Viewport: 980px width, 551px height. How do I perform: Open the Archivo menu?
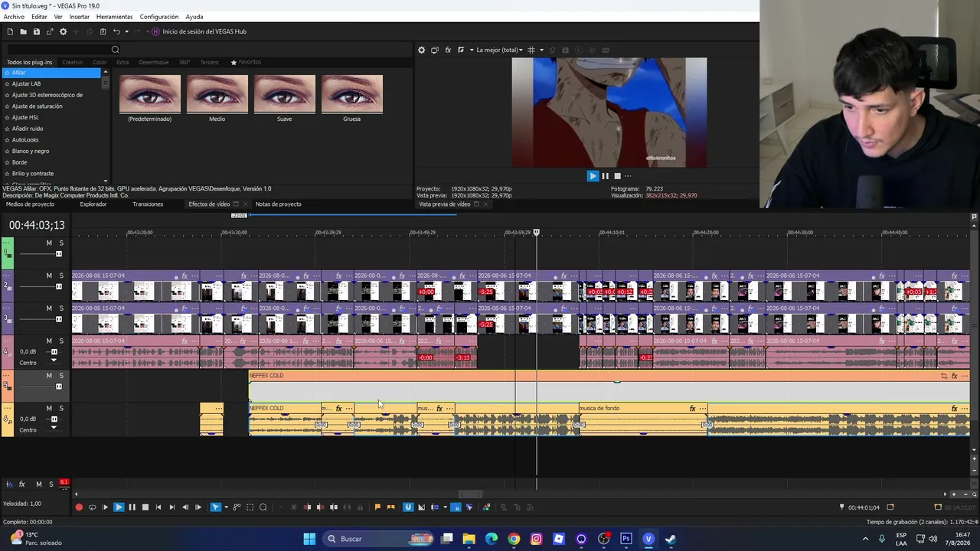[14, 17]
